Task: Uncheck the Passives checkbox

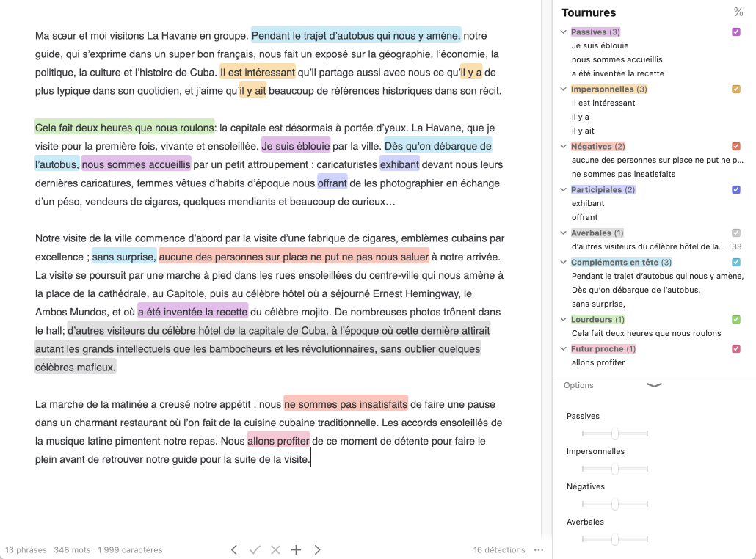Action: (736, 32)
